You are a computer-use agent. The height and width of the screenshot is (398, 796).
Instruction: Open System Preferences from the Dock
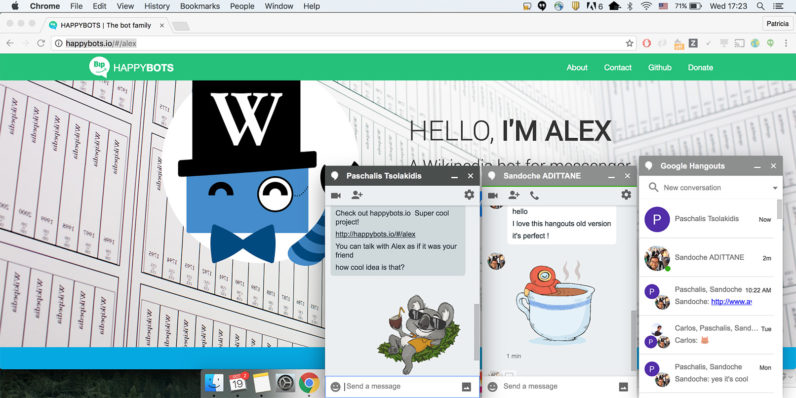pyautogui.click(x=285, y=383)
